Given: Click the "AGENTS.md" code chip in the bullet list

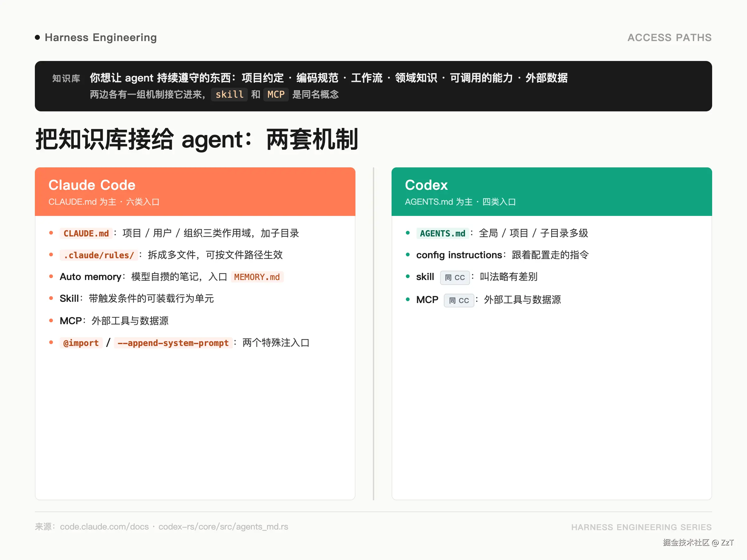Looking at the screenshot, I should point(443,233).
